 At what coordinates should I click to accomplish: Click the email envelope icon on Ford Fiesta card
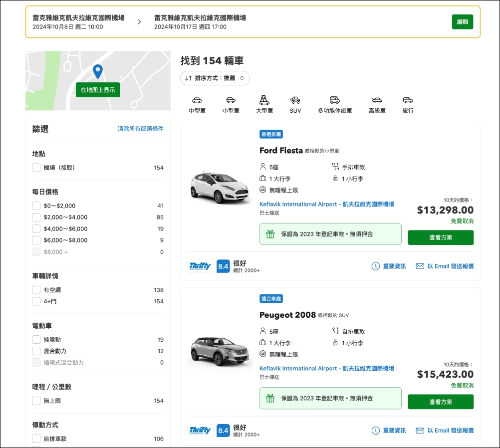coord(420,266)
